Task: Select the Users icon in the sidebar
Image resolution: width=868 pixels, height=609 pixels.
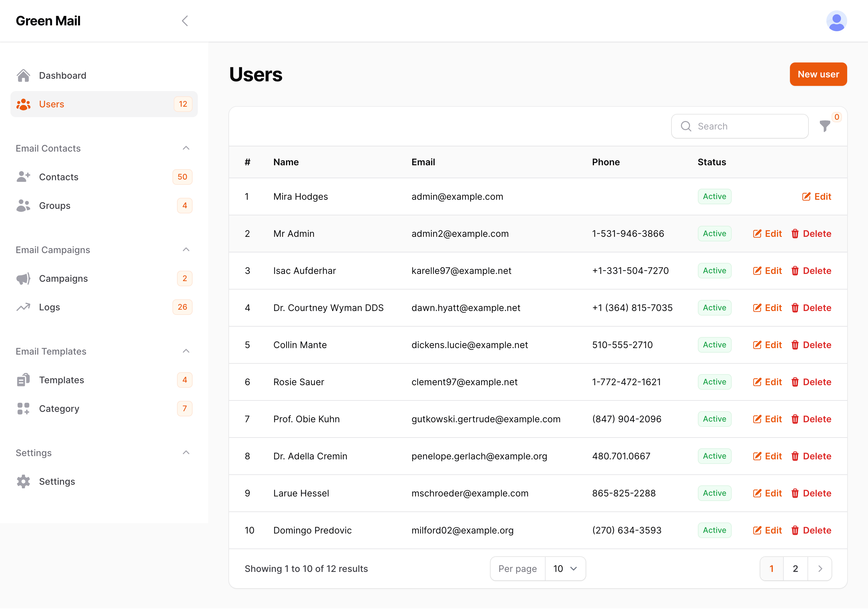Action: point(23,104)
